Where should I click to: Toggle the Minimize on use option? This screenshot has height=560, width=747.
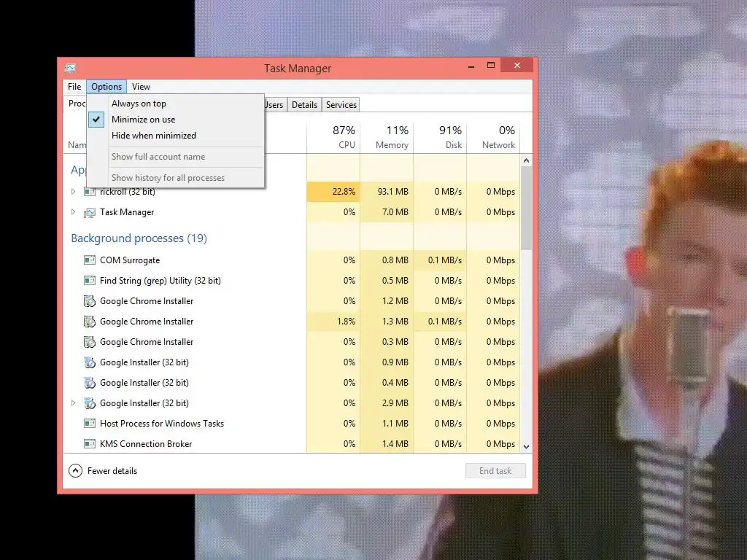point(175,120)
